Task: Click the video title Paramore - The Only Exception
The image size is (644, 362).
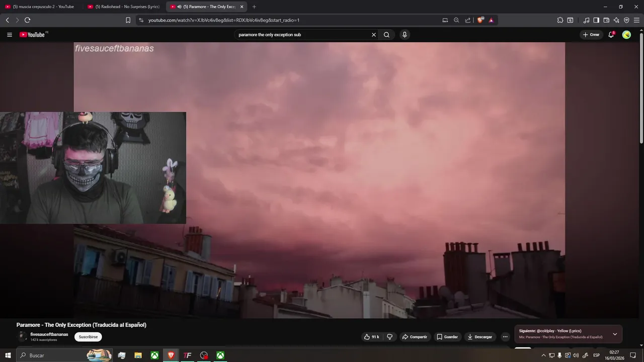Action: tap(82, 325)
